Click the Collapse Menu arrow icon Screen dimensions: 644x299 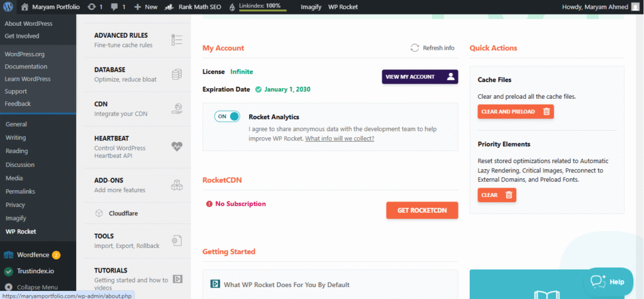click(x=9, y=287)
